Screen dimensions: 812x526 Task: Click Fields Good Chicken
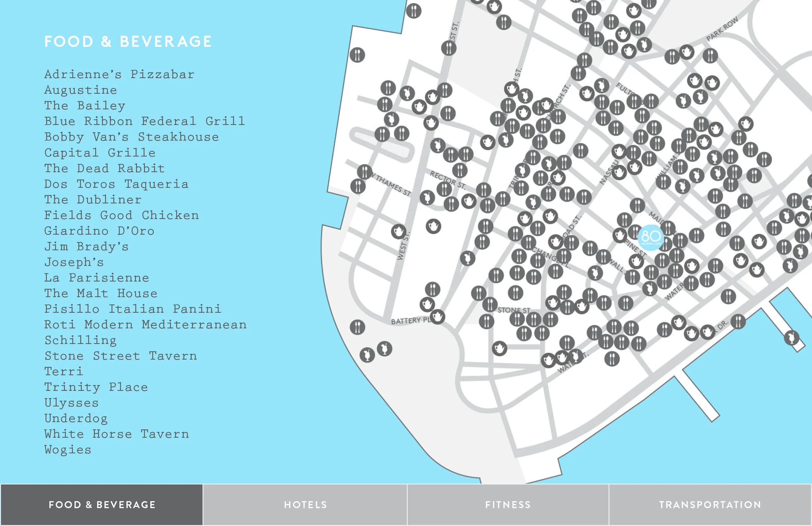point(121,215)
